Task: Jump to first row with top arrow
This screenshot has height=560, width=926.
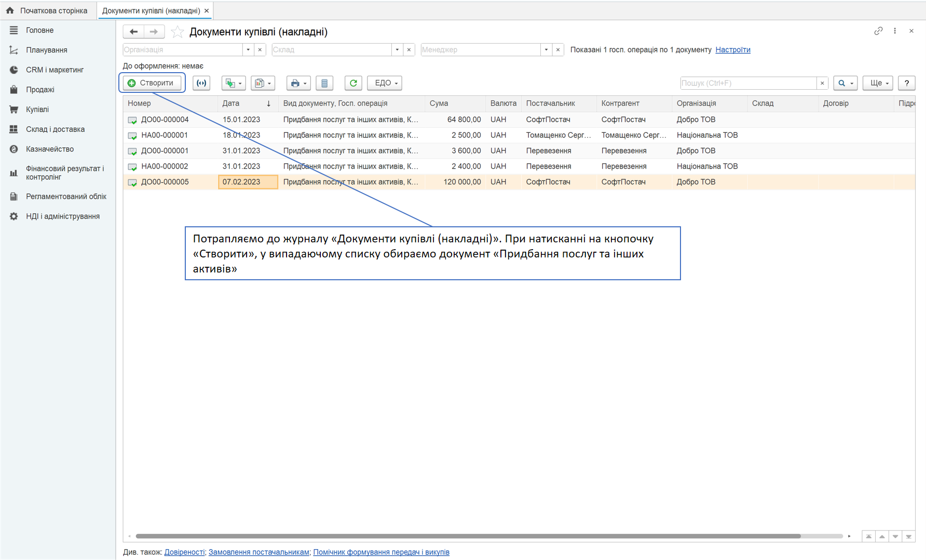Action: tap(868, 536)
